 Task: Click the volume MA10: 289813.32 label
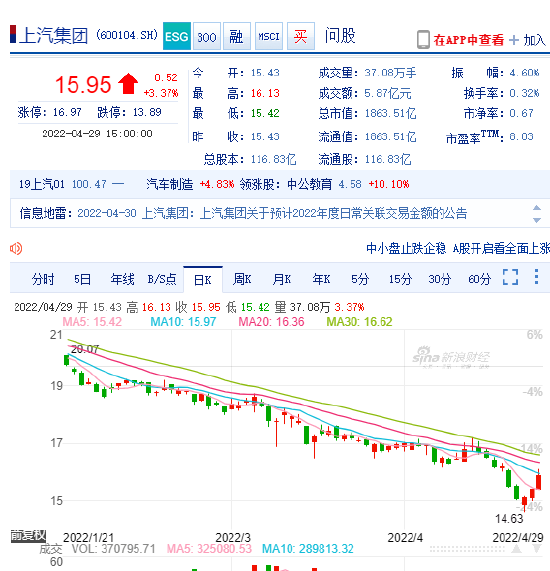[308, 549]
